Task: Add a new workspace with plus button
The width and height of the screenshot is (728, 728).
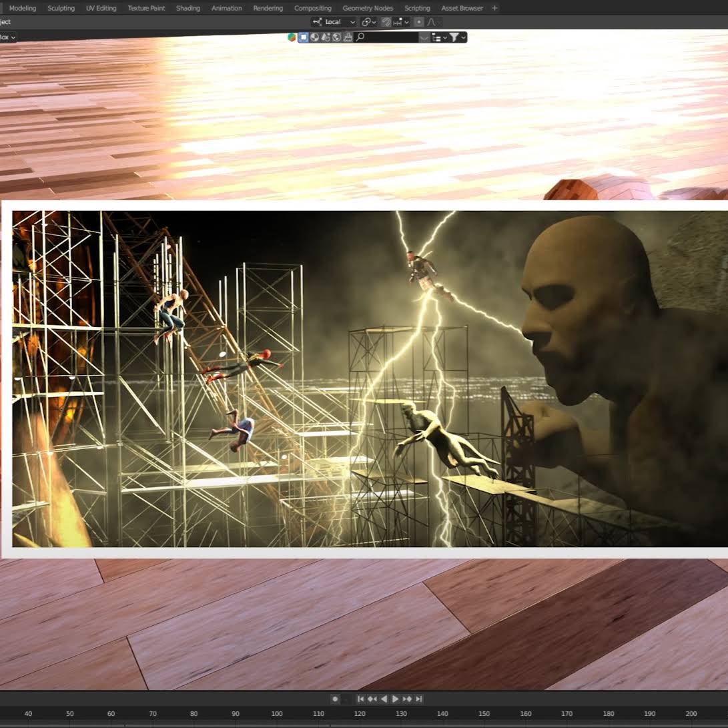Action: [x=494, y=8]
